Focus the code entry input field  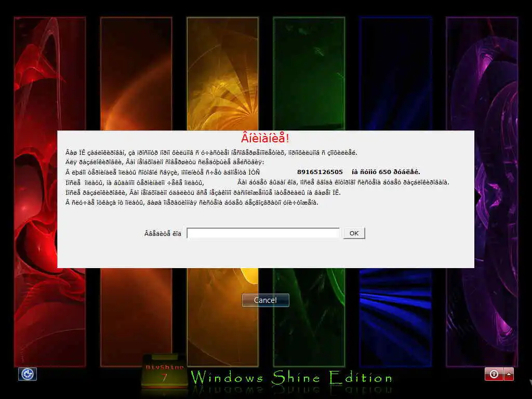263,233
